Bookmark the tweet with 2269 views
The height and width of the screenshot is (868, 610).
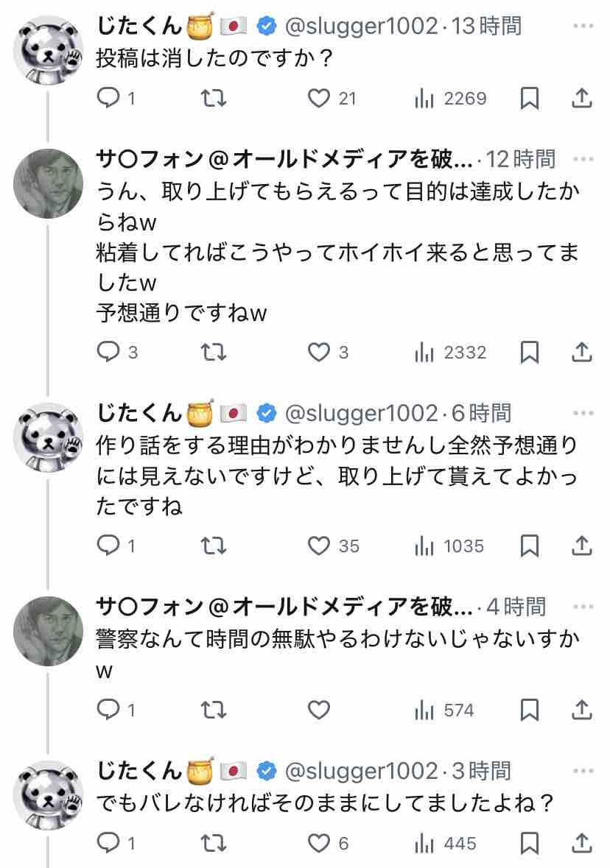click(x=529, y=98)
